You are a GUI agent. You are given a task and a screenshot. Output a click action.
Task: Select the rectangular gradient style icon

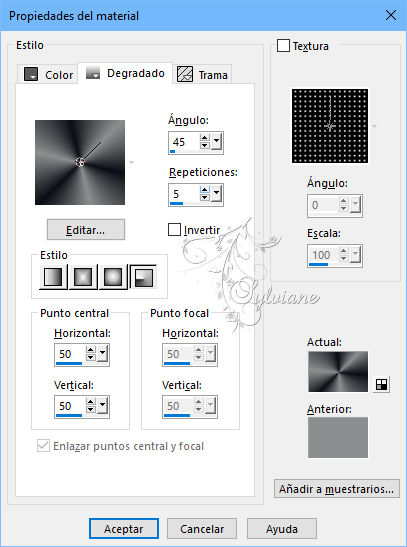[83, 277]
